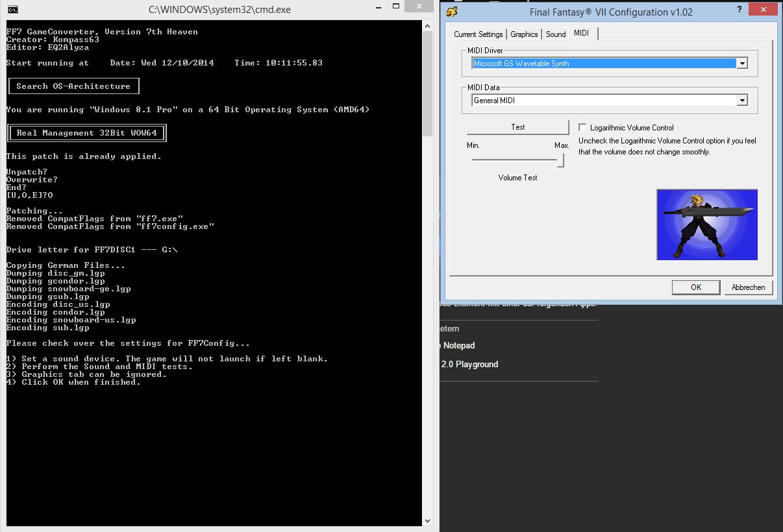This screenshot has height=532, width=783.
Task: Click the Test button
Action: [x=518, y=127]
